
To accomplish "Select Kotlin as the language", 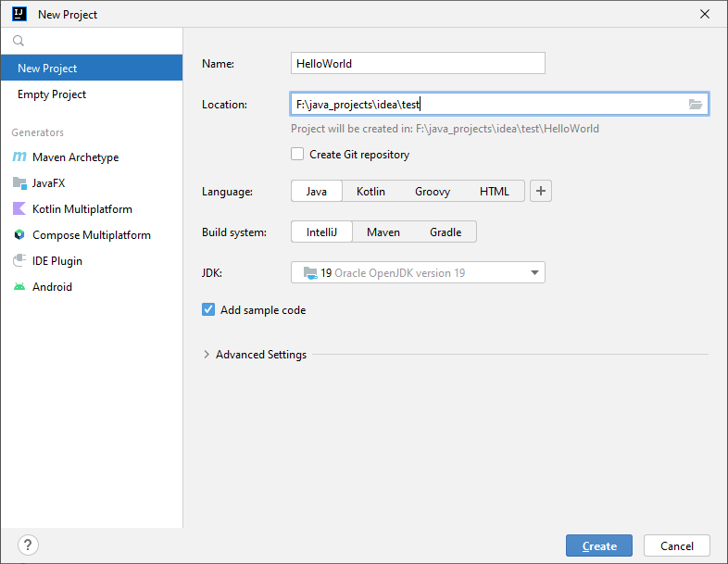I will click(370, 192).
